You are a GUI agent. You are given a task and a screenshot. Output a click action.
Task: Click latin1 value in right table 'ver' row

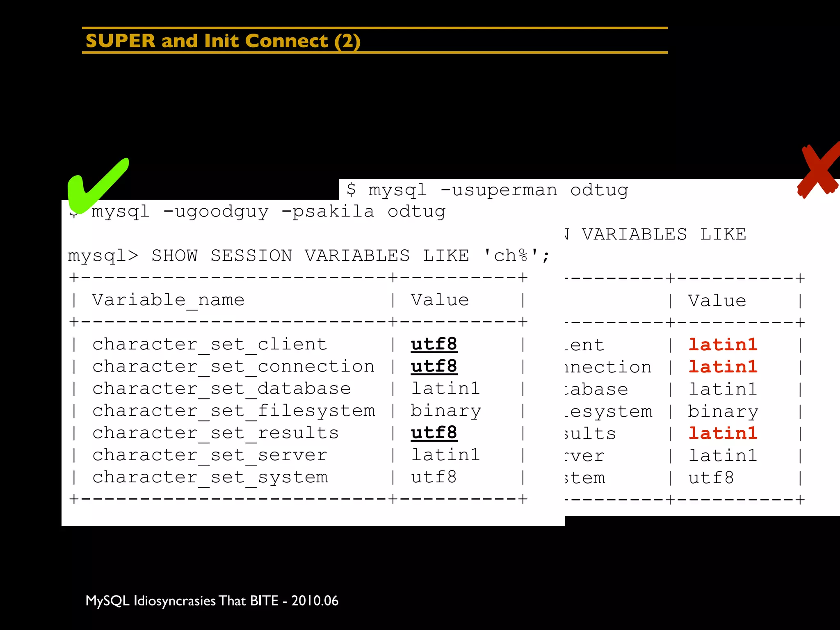[x=723, y=456]
